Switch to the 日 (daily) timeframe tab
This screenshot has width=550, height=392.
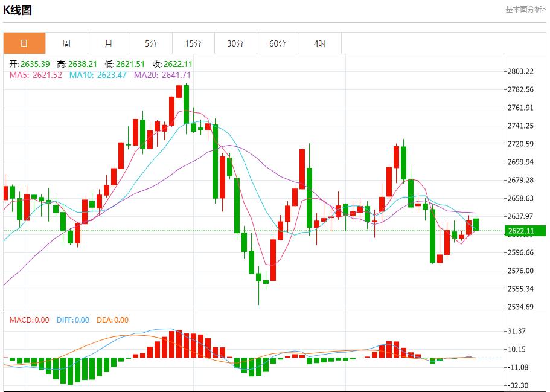tap(25, 43)
